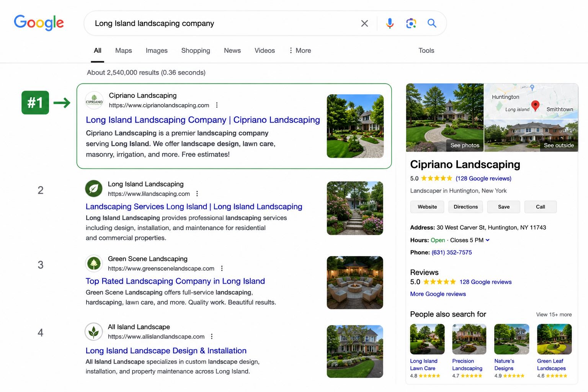Click the Directions button
Screen dimensions: 588x392
(x=466, y=207)
